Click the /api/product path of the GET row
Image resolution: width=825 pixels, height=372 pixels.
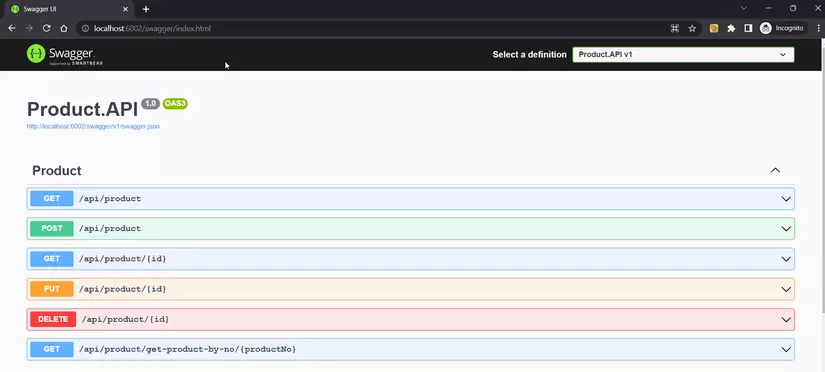110,198
